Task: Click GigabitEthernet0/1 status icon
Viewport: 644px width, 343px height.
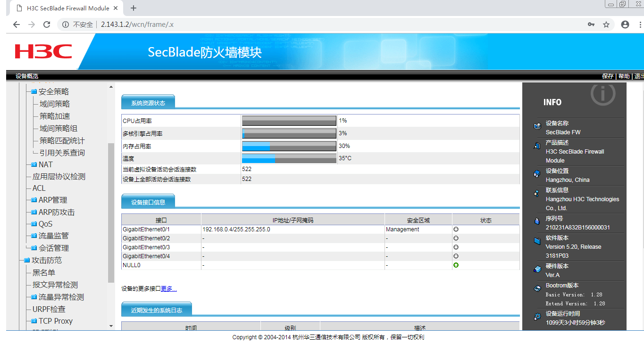Action: click(x=456, y=229)
